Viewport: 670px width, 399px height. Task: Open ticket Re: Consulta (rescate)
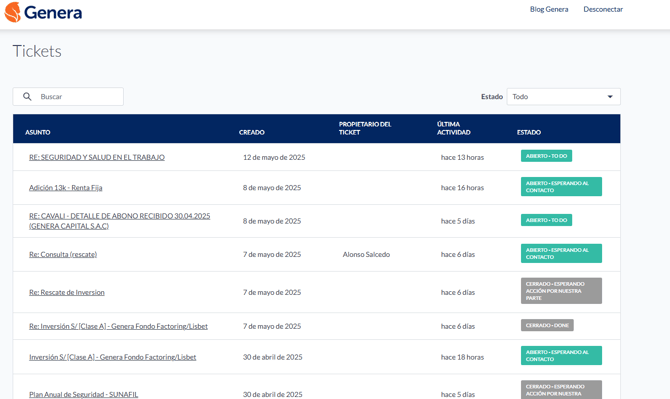[63, 254]
